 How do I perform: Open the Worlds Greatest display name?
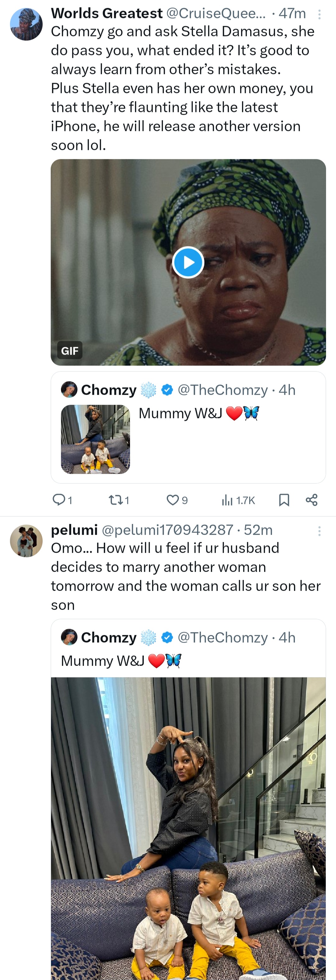106,13
